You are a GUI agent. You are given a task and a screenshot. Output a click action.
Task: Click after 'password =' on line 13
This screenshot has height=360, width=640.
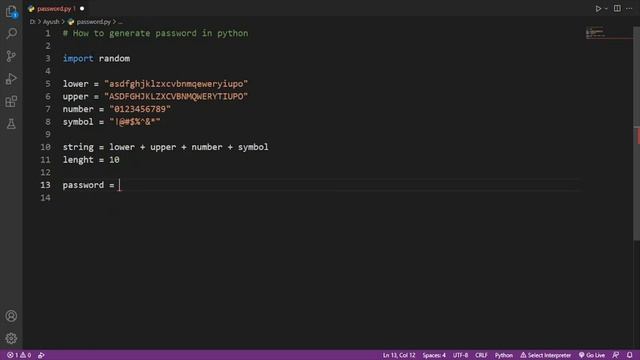(120, 185)
